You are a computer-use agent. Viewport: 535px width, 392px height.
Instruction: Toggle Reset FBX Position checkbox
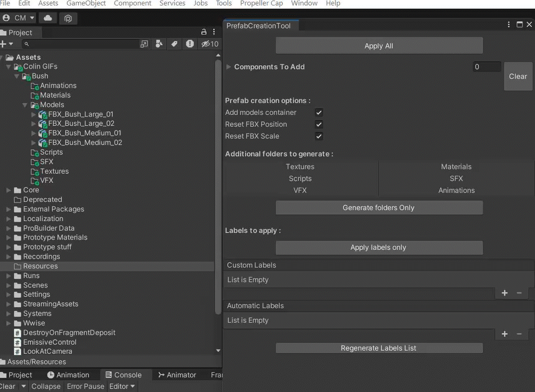coord(319,125)
